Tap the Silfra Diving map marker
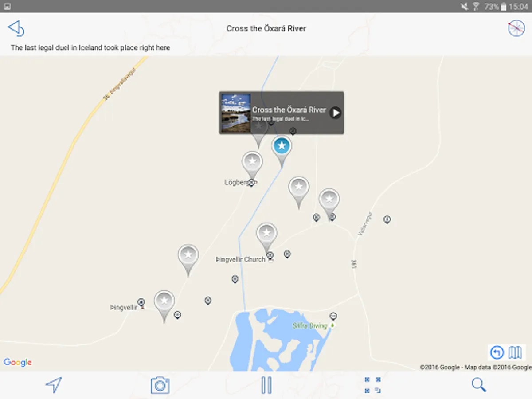This screenshot has height=399, width=532. pos(333,316)
